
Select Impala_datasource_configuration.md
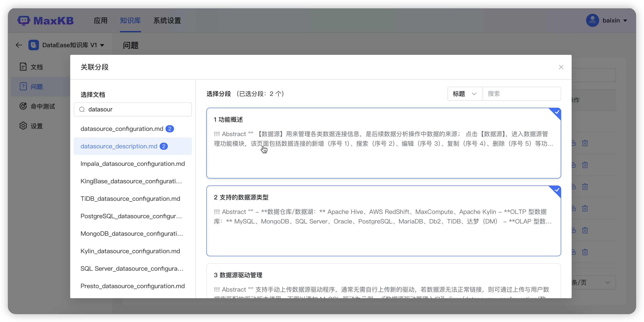click(x=133, y=164)
